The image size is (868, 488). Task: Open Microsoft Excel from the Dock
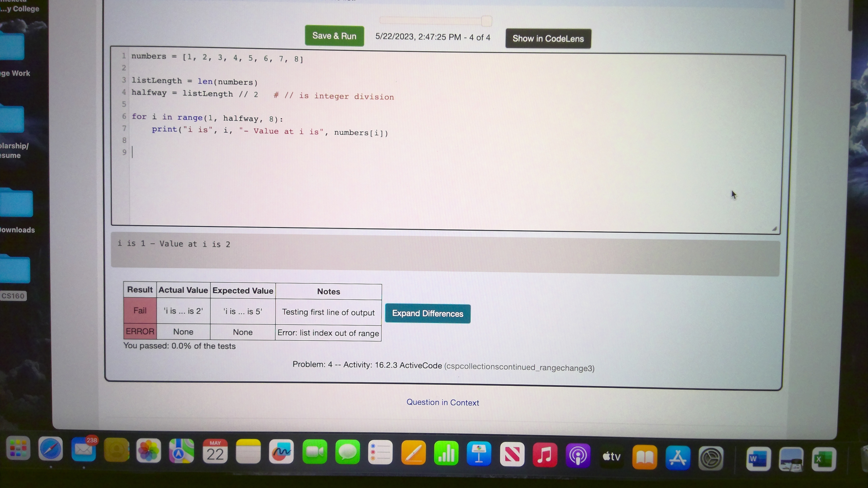click(x=825, y=459)
